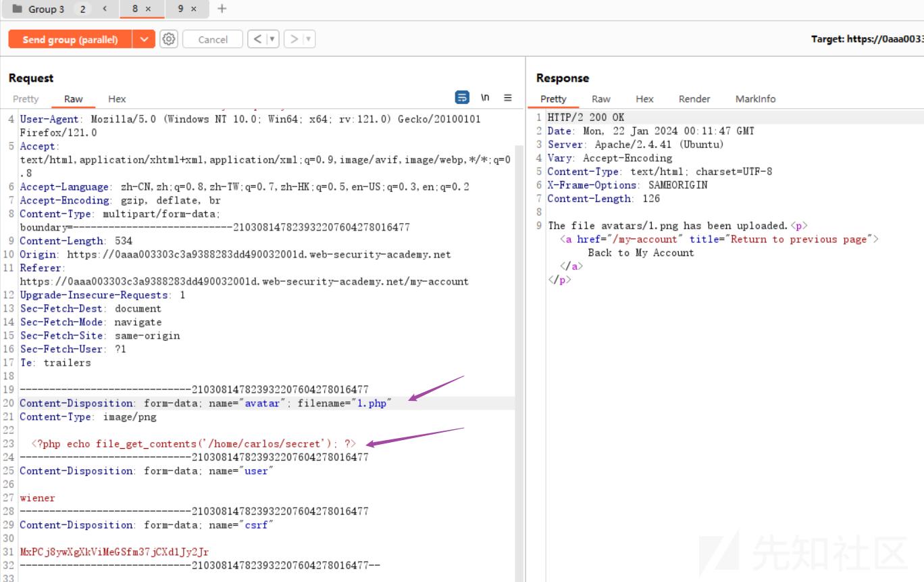This screenshot has width=924, height=582.
Task: Expand the back history dropdown
Action: [273, 39]
